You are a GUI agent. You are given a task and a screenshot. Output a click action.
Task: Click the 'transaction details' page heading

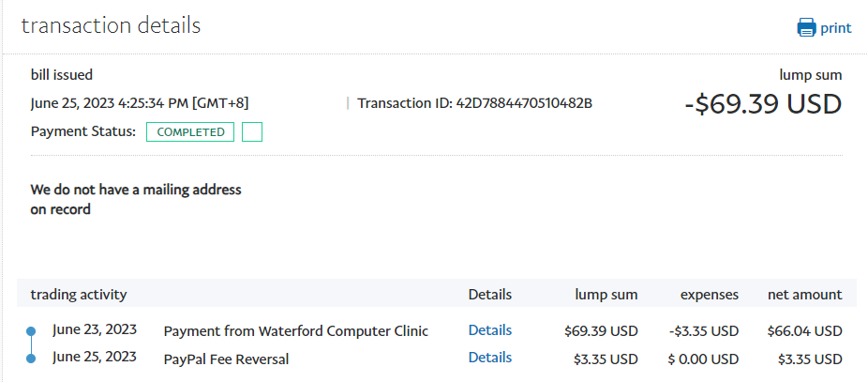tap(111, 25)
